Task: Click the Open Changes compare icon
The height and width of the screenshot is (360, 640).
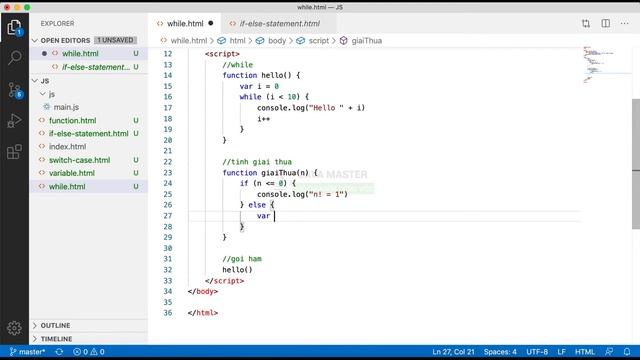Action: (x=586, y=24)
